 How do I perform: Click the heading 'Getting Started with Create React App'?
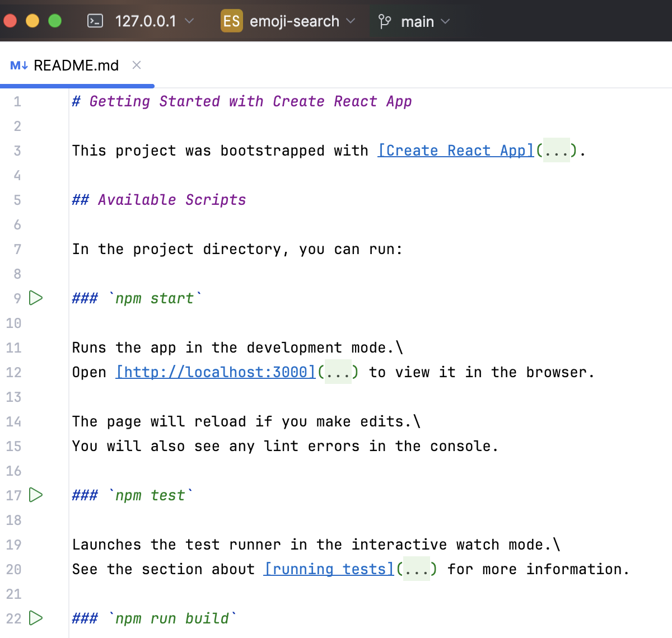[x=242, y=101]
